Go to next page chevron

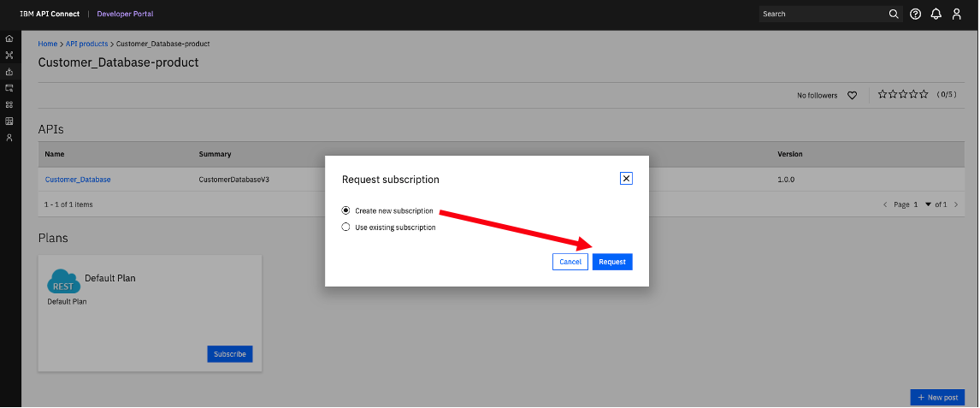pyautogui.click(x=956, y=204)
